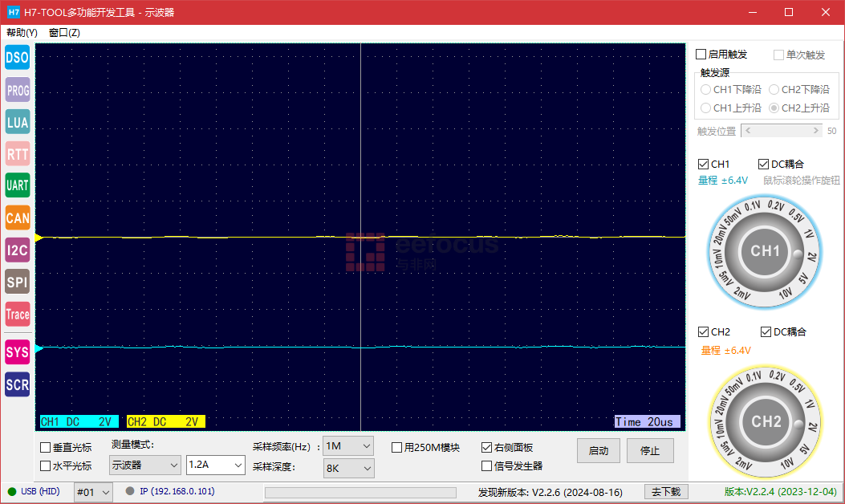Uncheck the CH1 channel checkbox
Screen dimensions: 845x504
(x=703, y=164)
